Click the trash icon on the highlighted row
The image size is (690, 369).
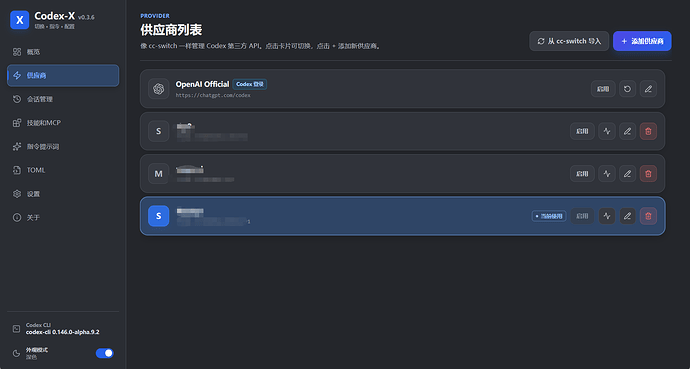pyautogui.click(x=648, y=216)
